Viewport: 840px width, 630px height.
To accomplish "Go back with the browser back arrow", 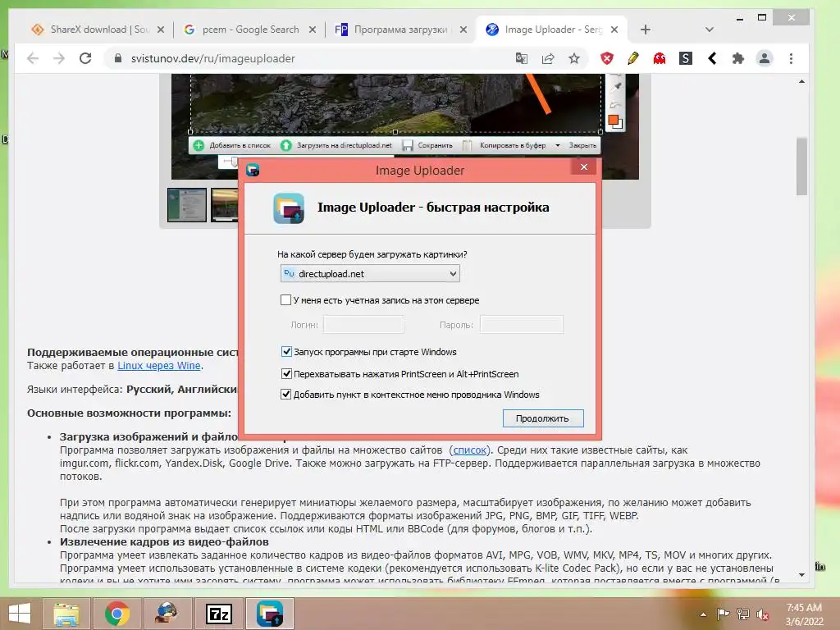I will [x=33, y=58].
